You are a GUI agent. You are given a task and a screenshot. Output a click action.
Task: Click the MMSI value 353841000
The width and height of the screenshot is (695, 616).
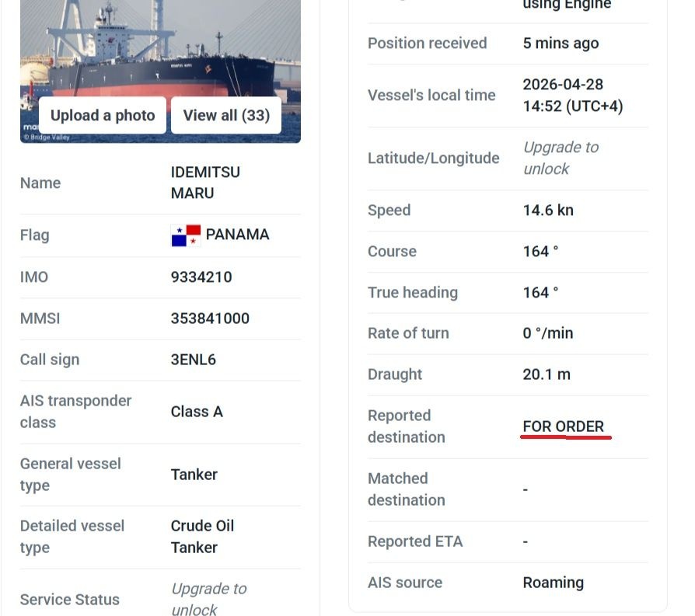click(x=210, y=318)
